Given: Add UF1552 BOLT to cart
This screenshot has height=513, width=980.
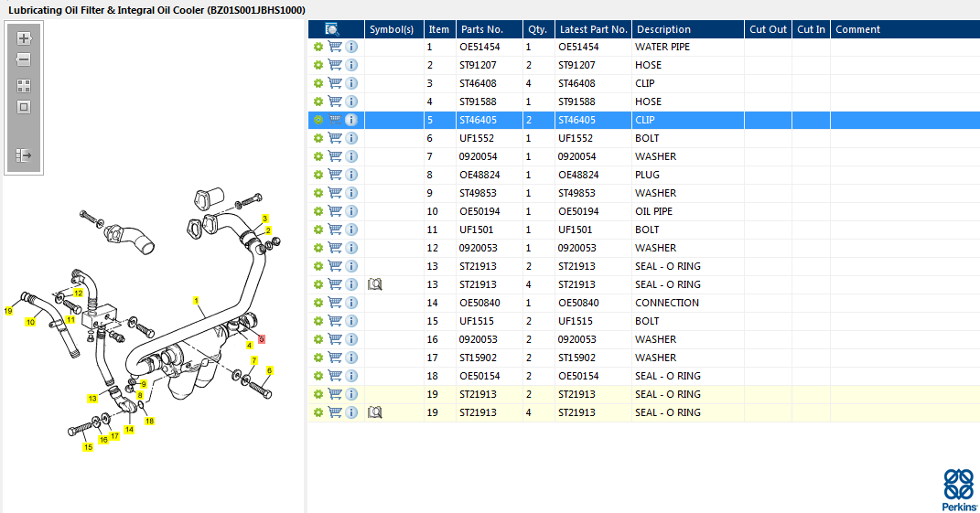Looking at the screenshot, I should pyautogui.click(x=335, y=137).
